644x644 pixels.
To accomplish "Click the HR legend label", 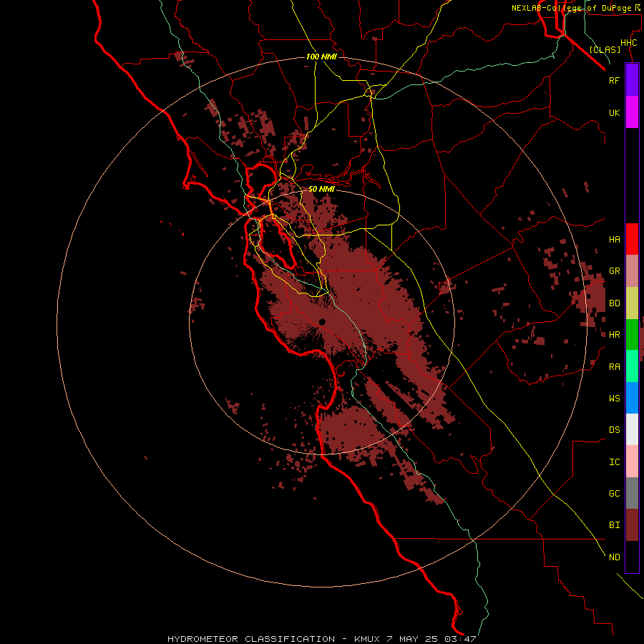I will click(x=615, y=335).
